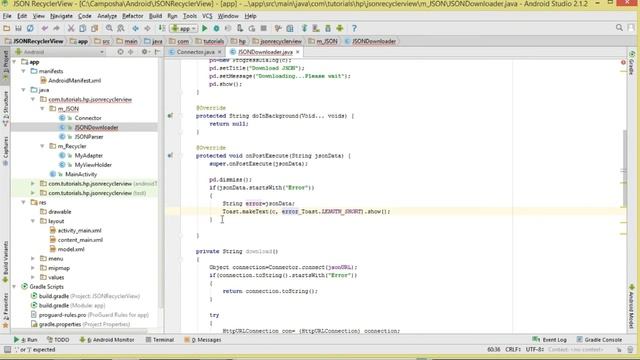Open the Event Log
Image resolution: width=640 pixels, height=360 pixels.
pos(549,340)
